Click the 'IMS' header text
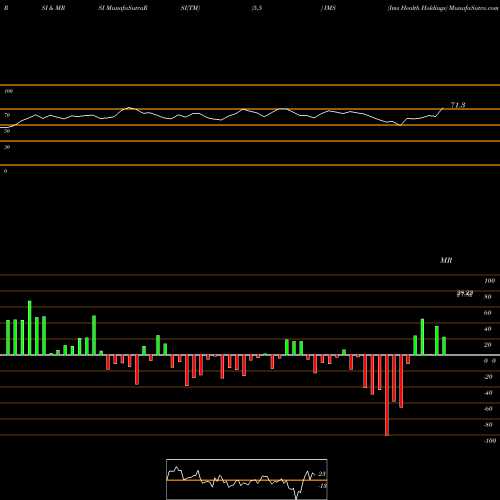 (x=329, y=8)
